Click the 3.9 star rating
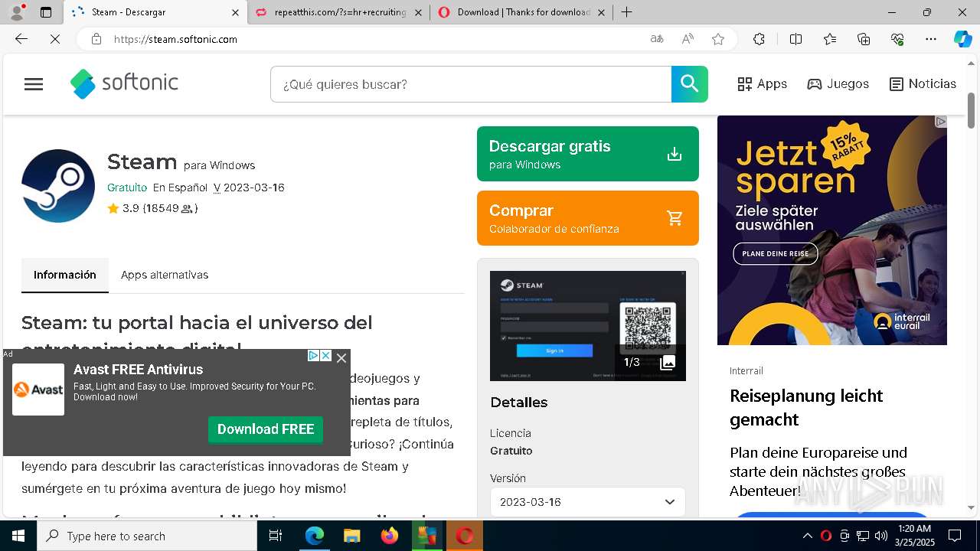 click(152, 208)
